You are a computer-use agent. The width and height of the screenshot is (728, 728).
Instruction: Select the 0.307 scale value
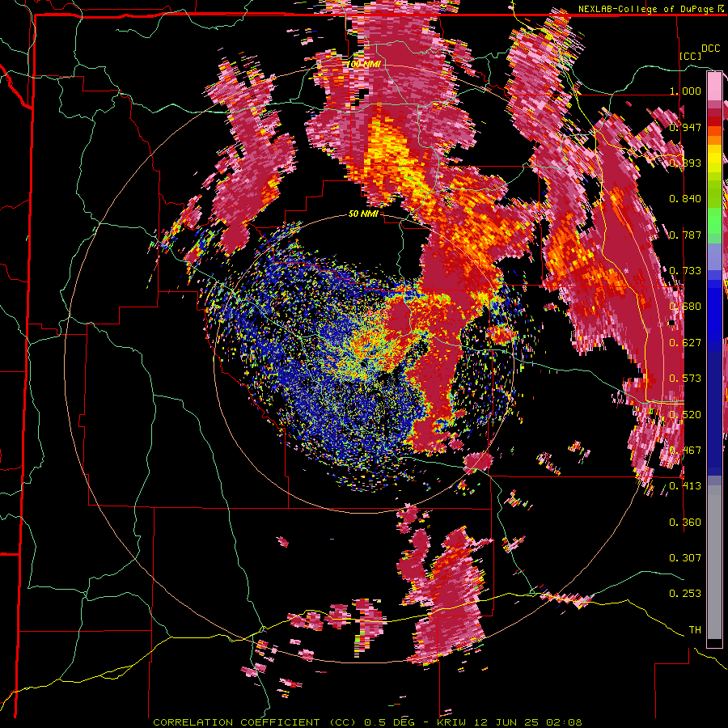coord(685,558)
